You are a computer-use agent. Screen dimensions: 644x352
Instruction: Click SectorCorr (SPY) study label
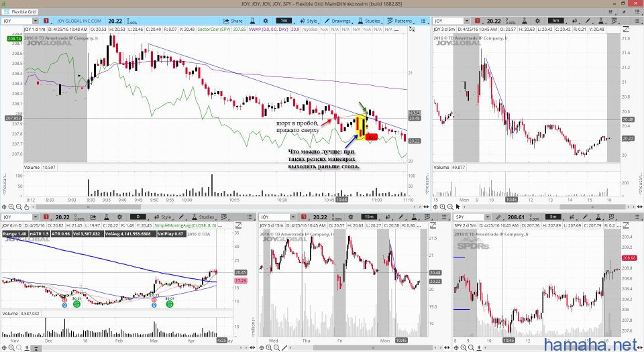pos(213,30)
